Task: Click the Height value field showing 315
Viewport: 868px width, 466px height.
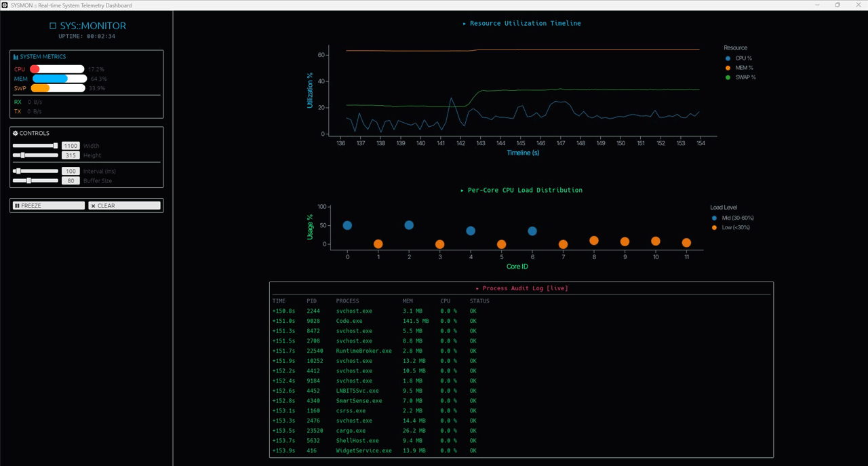Action: point(71,155)
